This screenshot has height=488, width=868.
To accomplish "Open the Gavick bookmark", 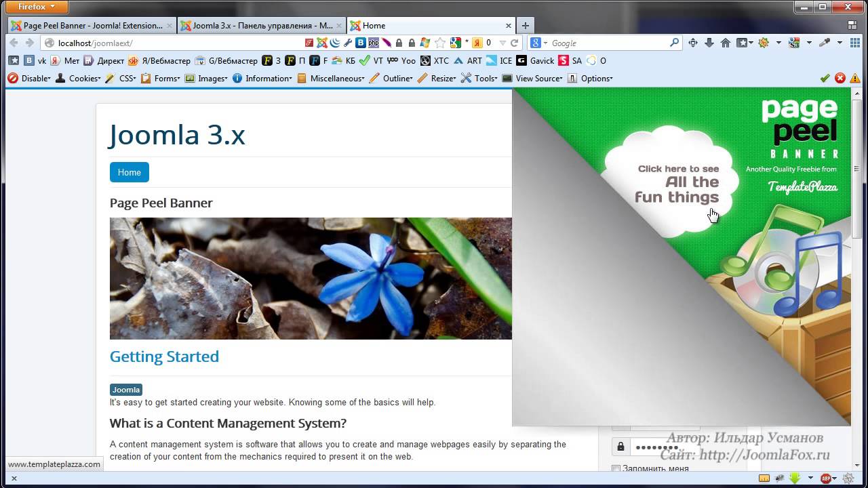I will tap(535, 60).
